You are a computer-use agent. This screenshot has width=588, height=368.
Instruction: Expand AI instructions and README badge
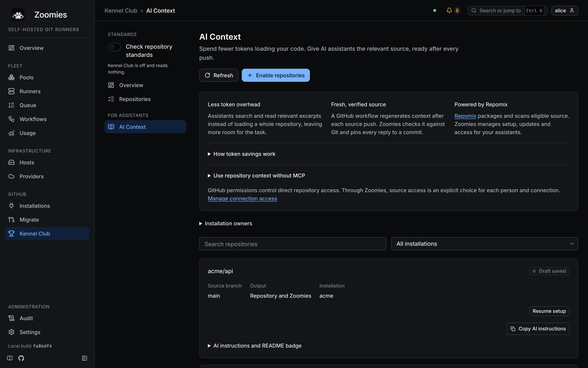tap(255, 346)
